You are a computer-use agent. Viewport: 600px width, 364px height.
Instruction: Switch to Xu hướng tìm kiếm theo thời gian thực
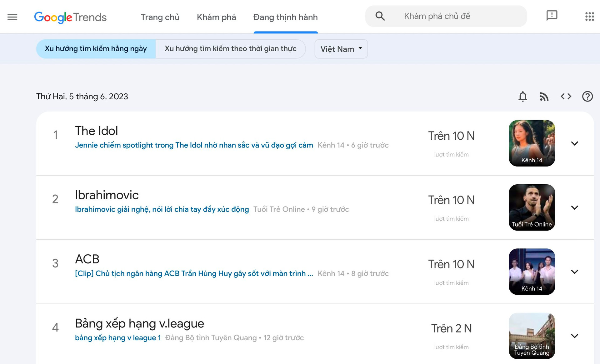pos(231,49)
